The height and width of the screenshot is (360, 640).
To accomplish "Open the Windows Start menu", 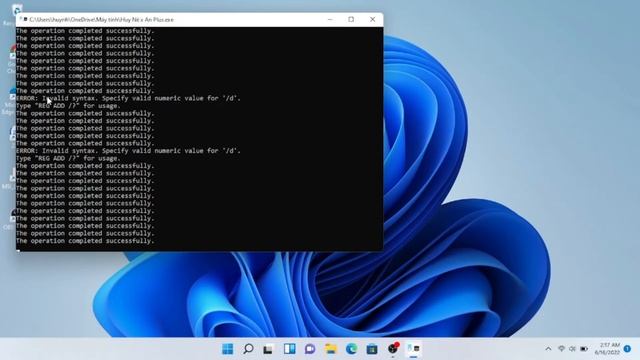I will click(x=227, y=349).
